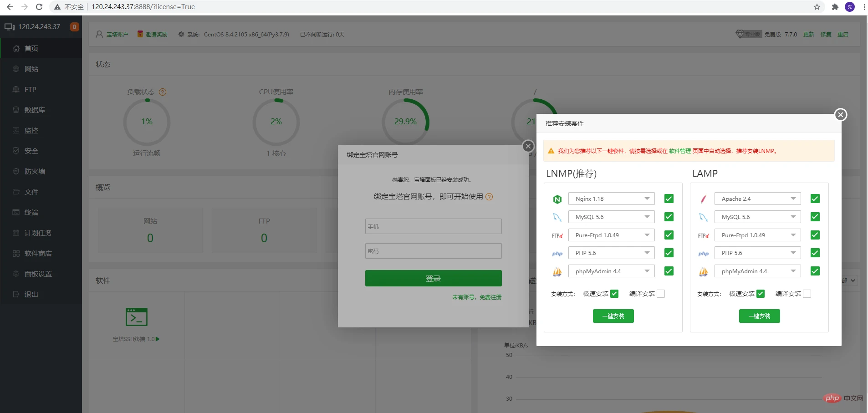This screenshot has width=868, height=413.
Task: Click the green 登录 button
Action: (x=433, y=278)
